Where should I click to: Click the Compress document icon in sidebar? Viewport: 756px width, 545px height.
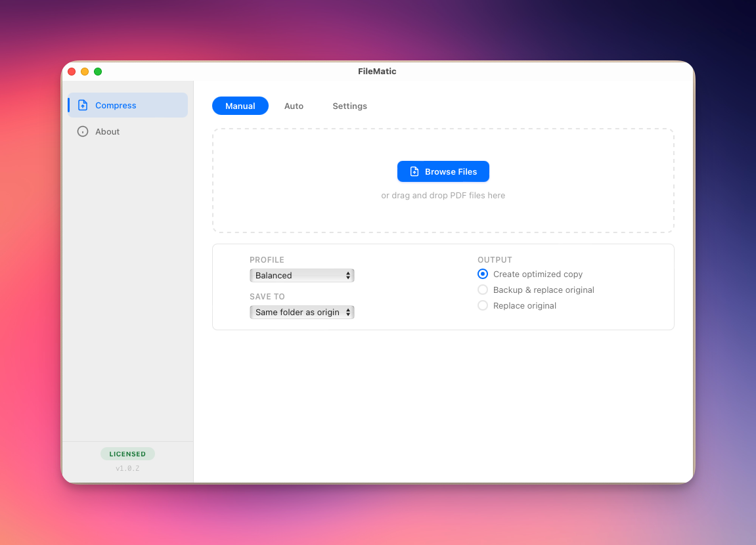83,105
